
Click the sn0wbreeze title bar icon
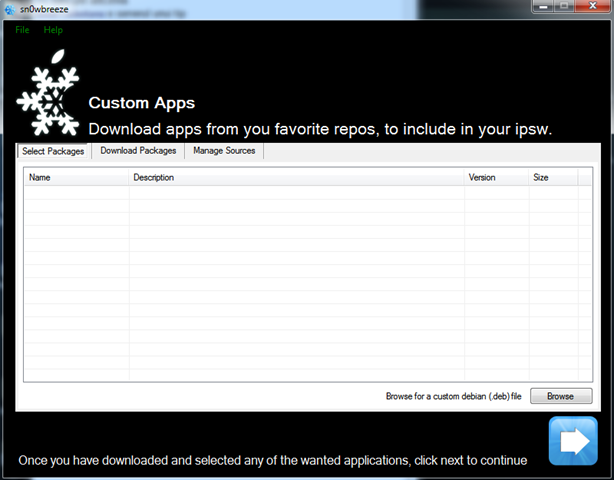tap(10, 9)
